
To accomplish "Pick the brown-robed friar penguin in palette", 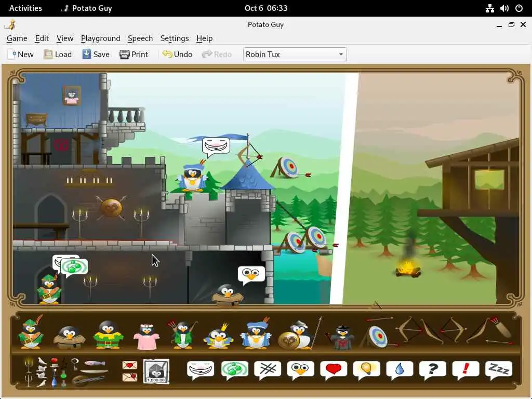I will [x=69, y=337].
